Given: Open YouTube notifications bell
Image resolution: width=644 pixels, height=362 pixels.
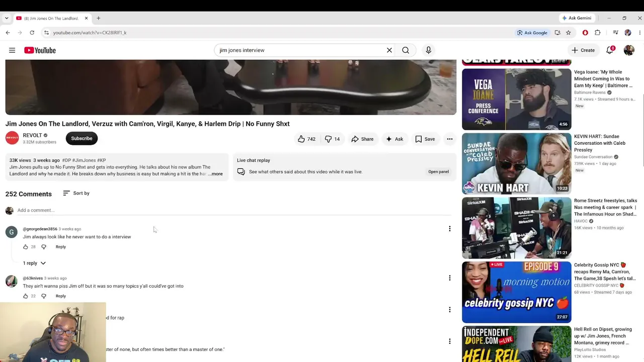Looking at the screenshot, I should click(610, 50).
